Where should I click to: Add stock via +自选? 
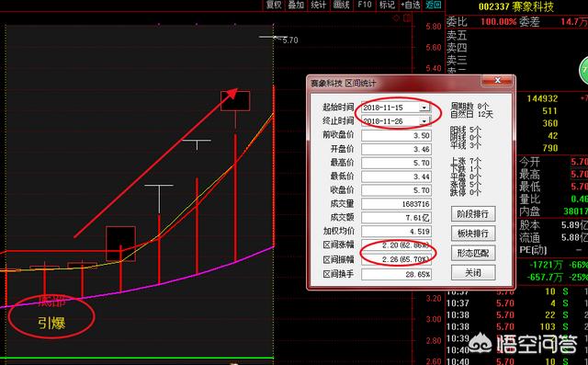click(411, 5)
